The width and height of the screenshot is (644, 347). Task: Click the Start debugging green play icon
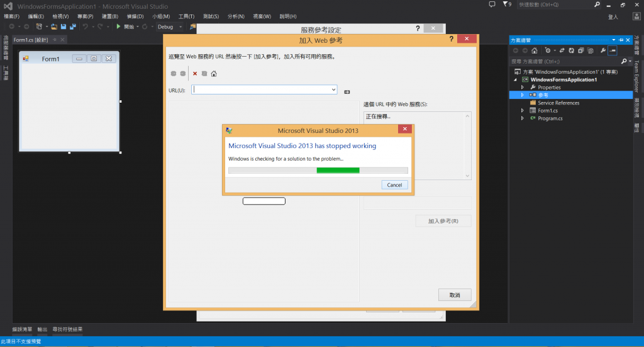pos(118,26)
